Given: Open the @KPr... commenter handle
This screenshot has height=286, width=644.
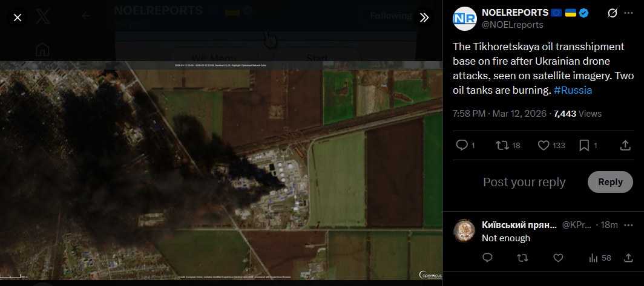Looking at the screenshot, I should pos(577,225).
